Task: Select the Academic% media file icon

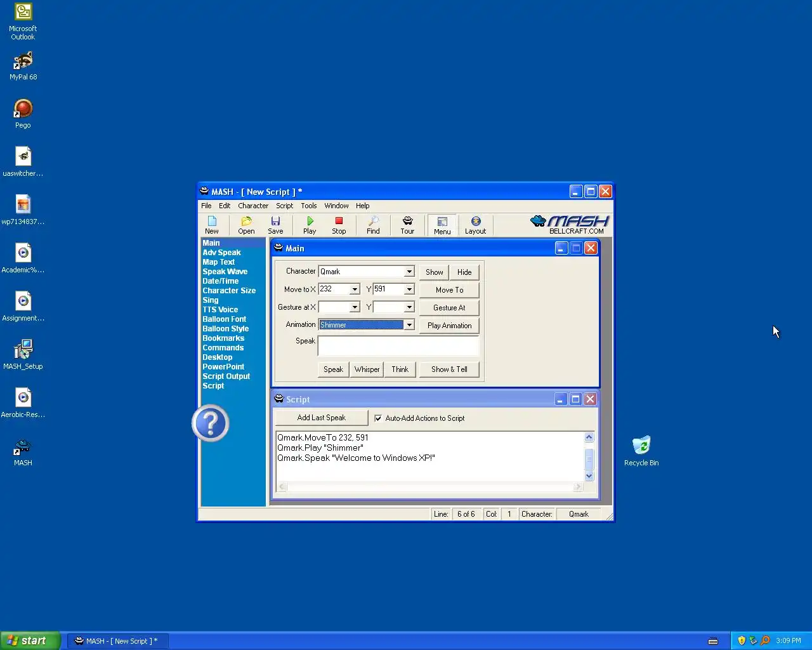Action: (x=23, y=259)
